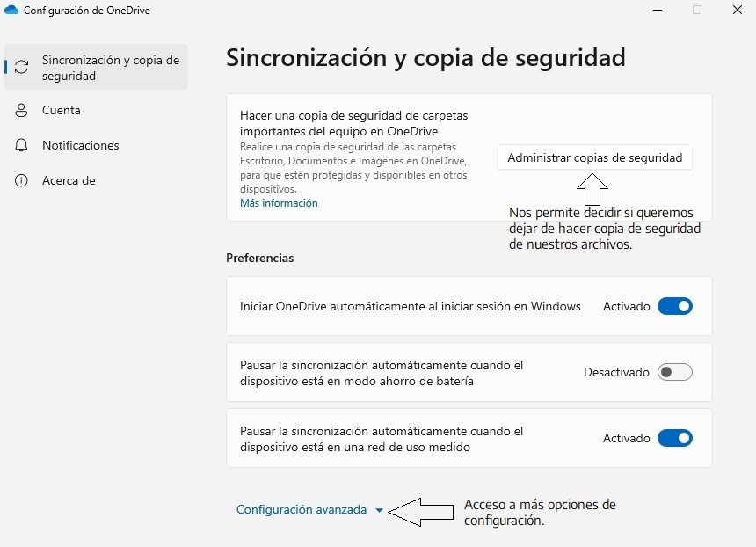The image size is (756, 547).
Task: Click the 'Hacer una copia de seguridad de carpetas' heading
Action: (x=354, y=123)
